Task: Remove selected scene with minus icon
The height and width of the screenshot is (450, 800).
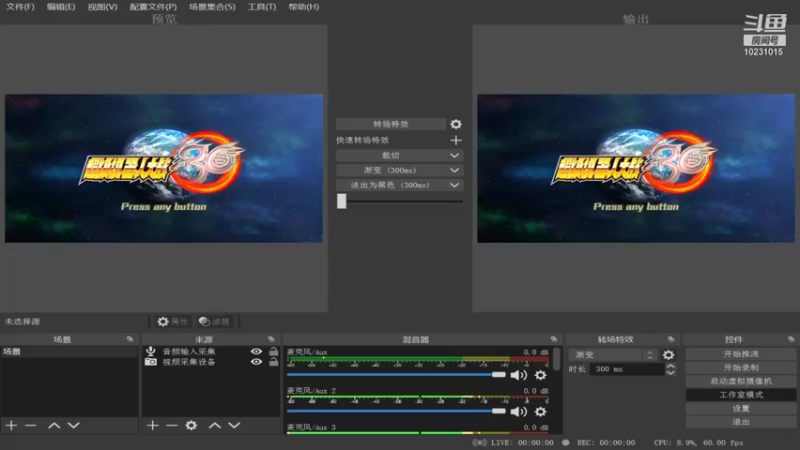Action: (x=31, y=425)
